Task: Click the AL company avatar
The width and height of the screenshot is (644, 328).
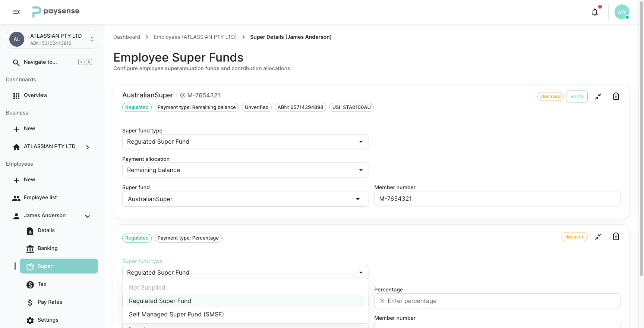Action: click(x=17, y=39)
